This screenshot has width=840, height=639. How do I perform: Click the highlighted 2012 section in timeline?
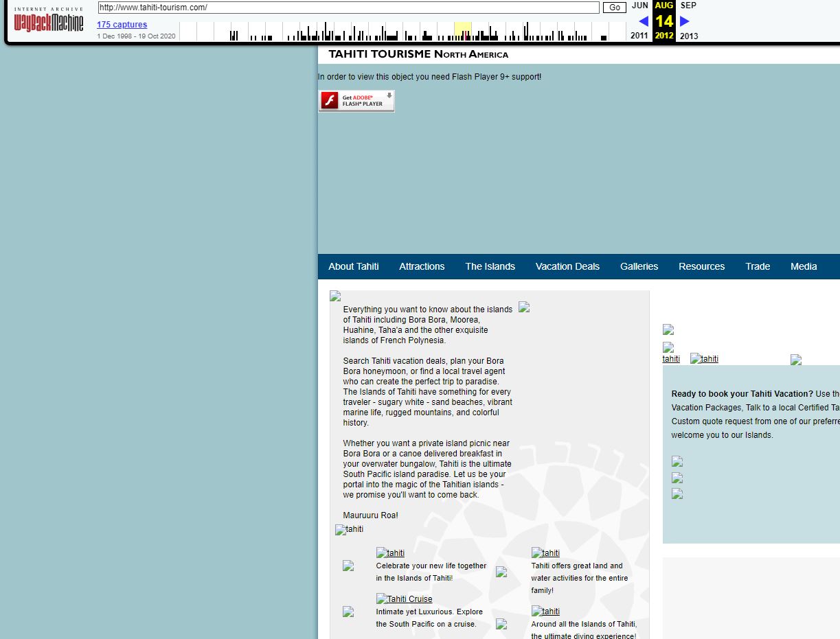[x=462, y=32]
